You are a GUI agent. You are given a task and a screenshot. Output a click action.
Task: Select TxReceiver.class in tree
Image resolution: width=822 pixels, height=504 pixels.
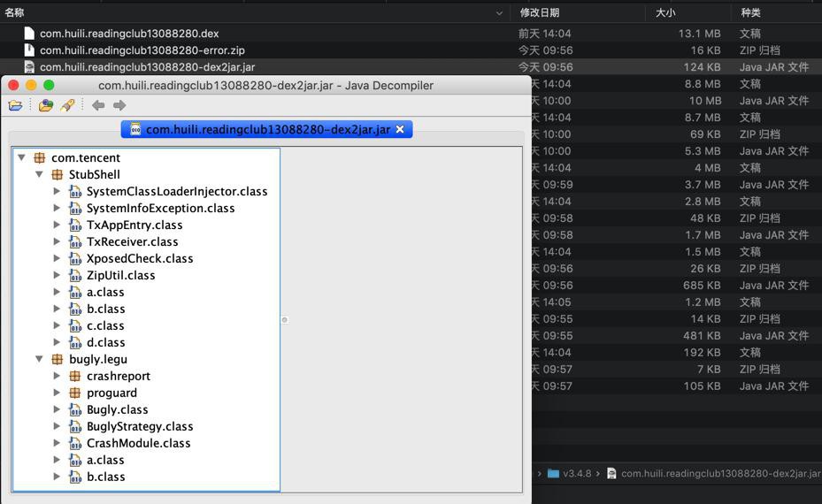132,242
